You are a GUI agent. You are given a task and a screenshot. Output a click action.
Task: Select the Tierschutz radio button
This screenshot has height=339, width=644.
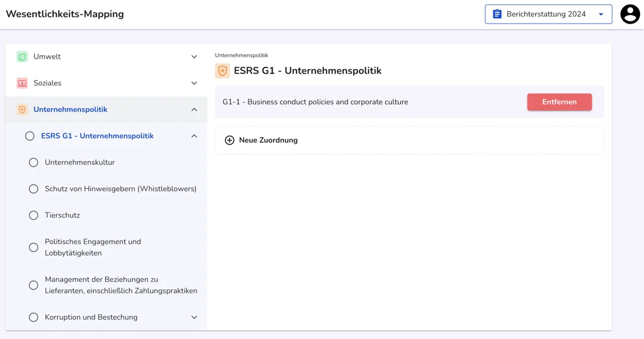[33, 215]
